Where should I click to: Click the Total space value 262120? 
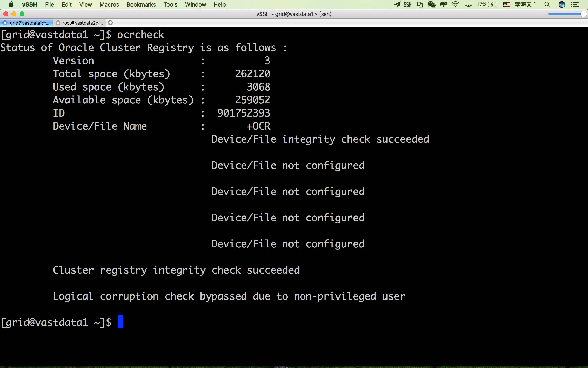(x=253, y=74)
